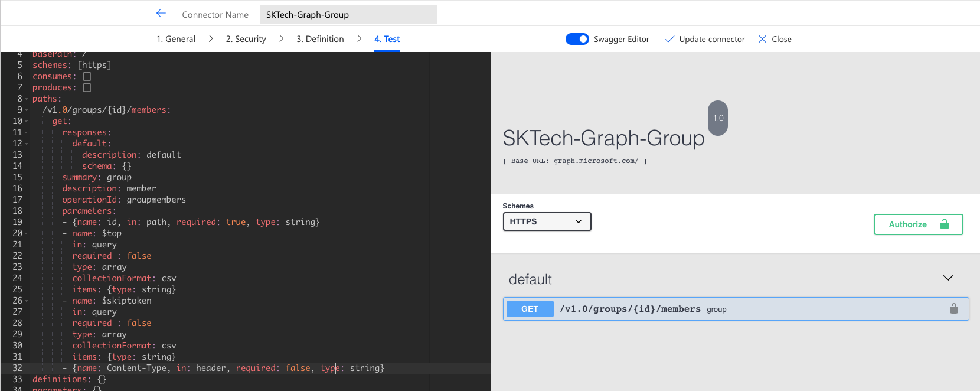Fold the members path block at line 9
Viewport: 980px width, 391px height.
tap(26, 110)
